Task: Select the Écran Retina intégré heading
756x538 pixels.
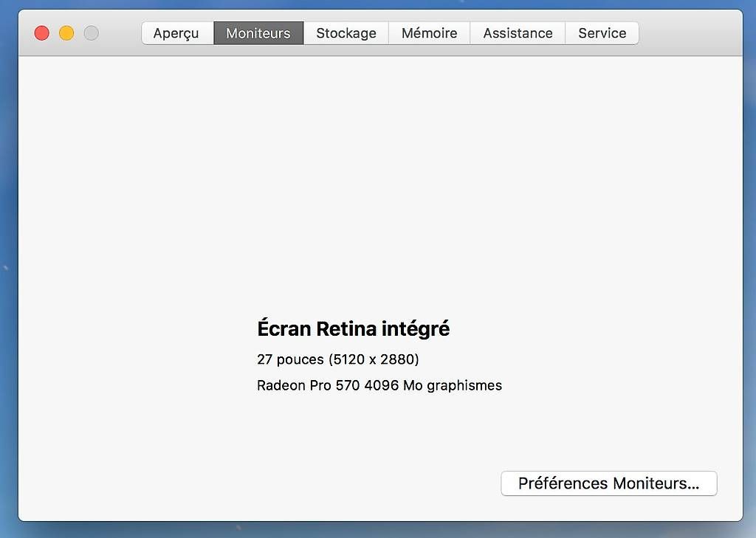Action: tap(354, 329)
